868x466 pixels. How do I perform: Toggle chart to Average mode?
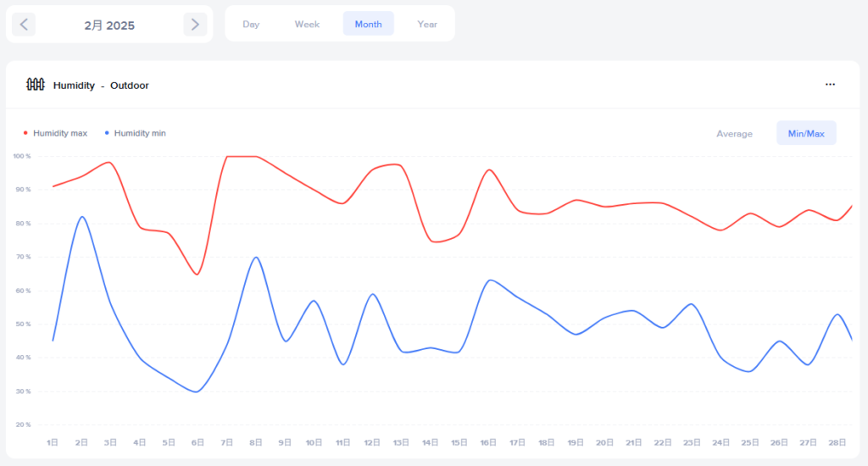coord(734,134)
